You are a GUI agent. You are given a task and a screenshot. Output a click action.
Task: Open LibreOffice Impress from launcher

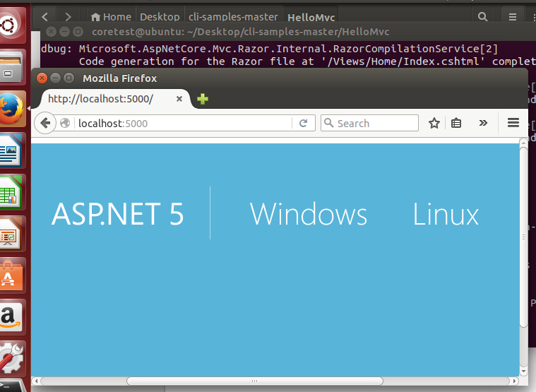tap(11, 234)
